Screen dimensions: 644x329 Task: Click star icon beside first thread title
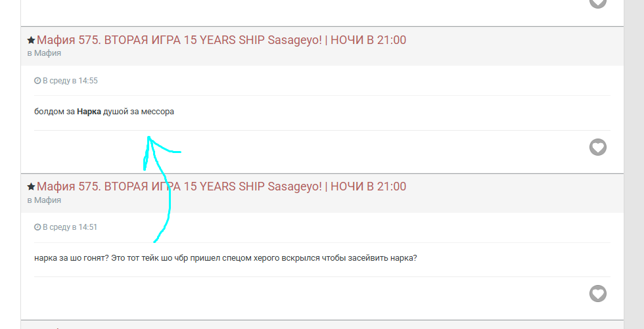click(31, 41)
